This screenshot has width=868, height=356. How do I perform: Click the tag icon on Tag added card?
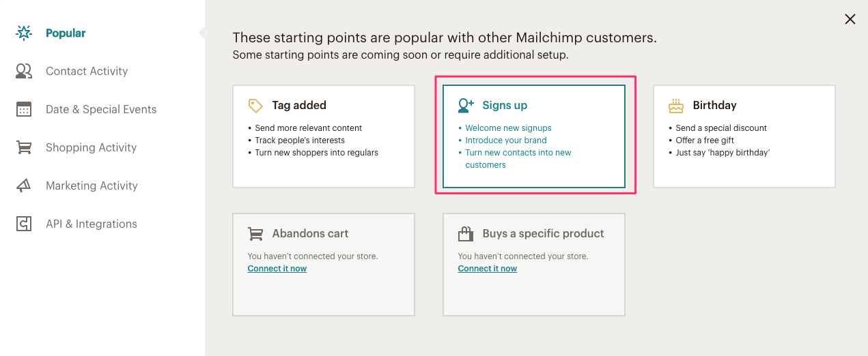(255, 106)
